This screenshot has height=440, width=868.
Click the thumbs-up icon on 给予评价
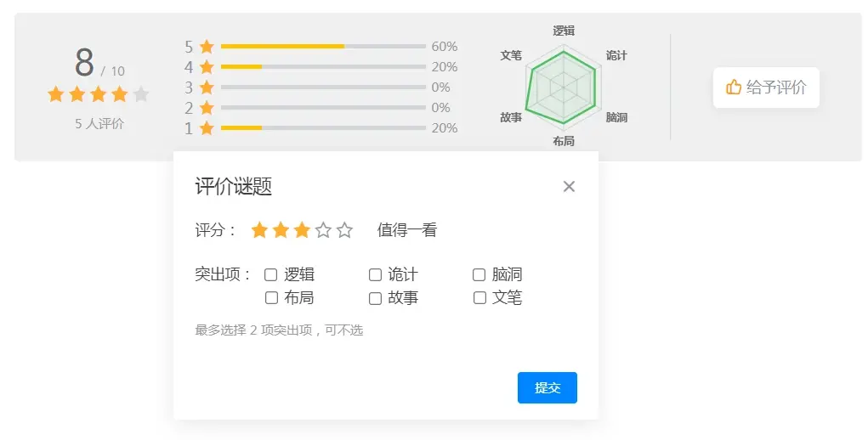(x=734, y=87)
